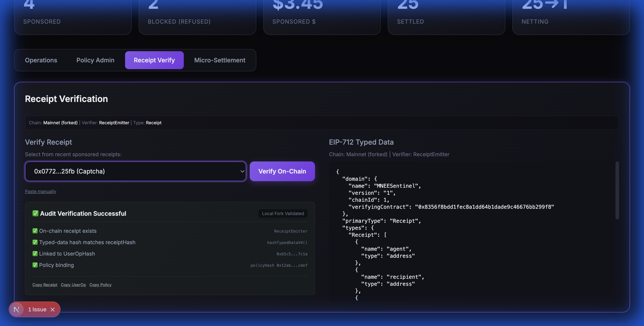The image size is (644, 326).
Task: Click the dropdown chevron arrow on receipt selector
Action: click(242, 171)
